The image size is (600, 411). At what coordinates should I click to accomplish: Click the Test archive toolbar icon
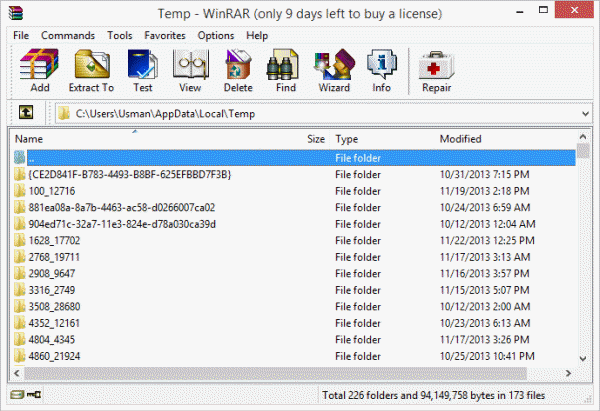tap(142, 64)
